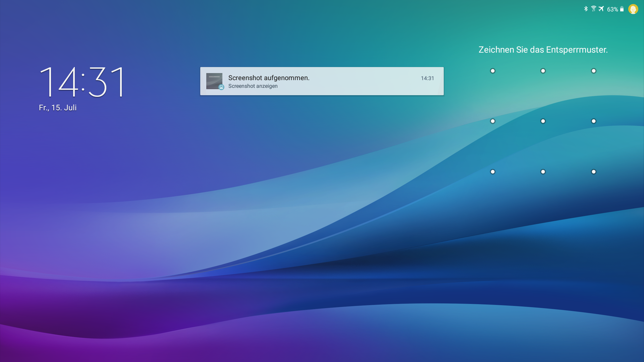
Task: Tap the date "Fr., 15. Juli"
Action: pyautogui.click(x=58, y=108)
